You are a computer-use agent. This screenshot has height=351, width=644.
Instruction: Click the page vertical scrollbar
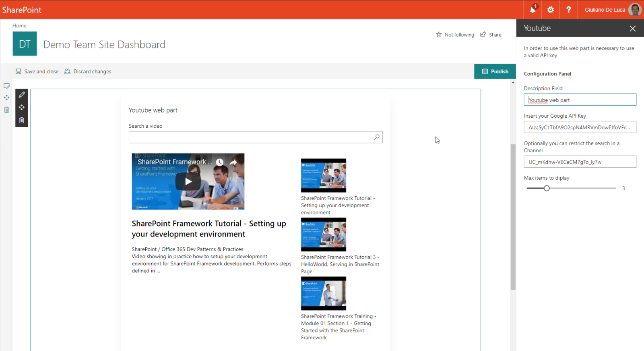[x=513, y=217]
